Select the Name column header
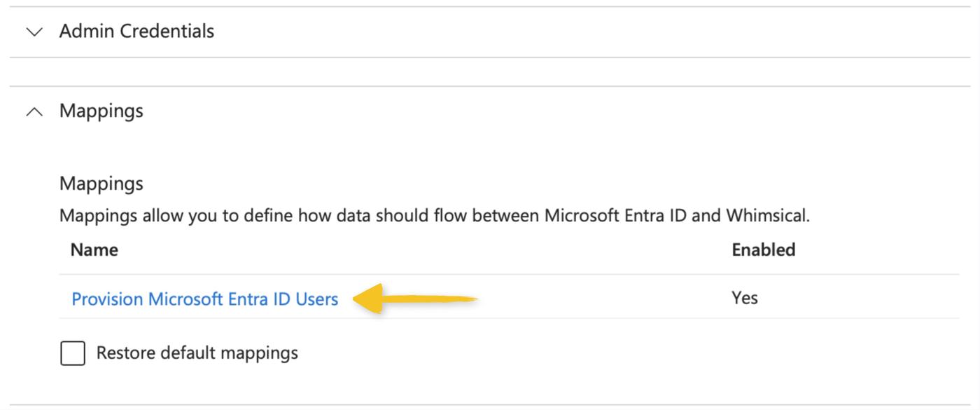Viewport: 980px width, 410px height. [x=94, y=250]
